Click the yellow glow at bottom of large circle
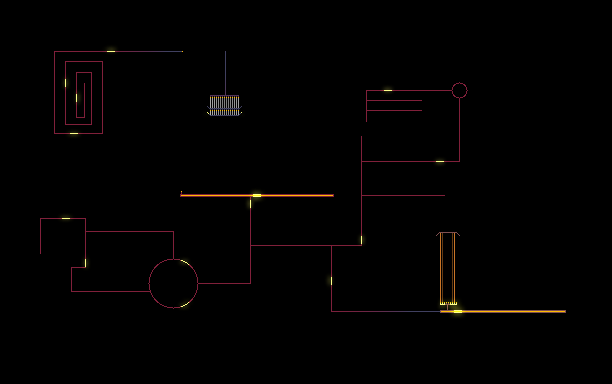 click(x=185, y=304)
